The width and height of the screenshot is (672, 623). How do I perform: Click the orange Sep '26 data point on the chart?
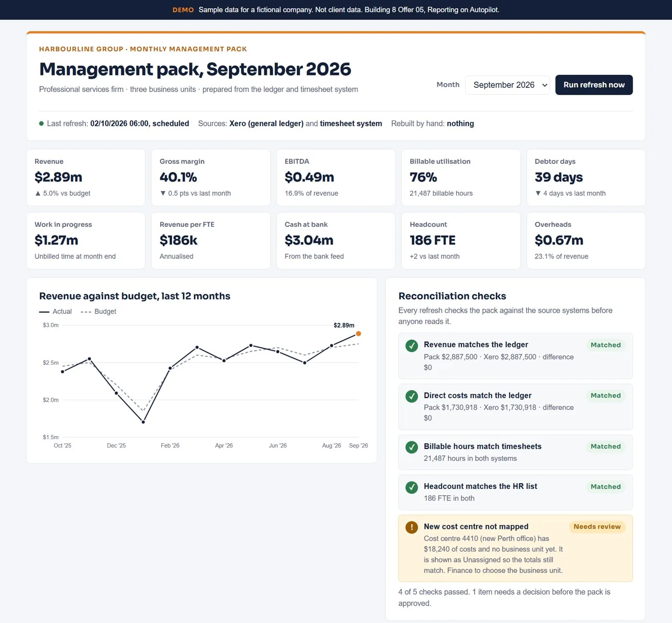coord(359,333)
